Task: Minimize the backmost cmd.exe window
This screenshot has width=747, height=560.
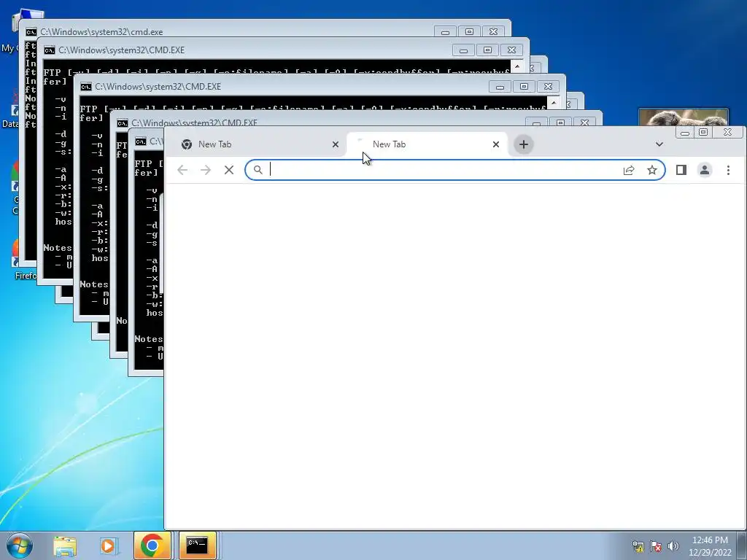Action: (x=446, y=32)
